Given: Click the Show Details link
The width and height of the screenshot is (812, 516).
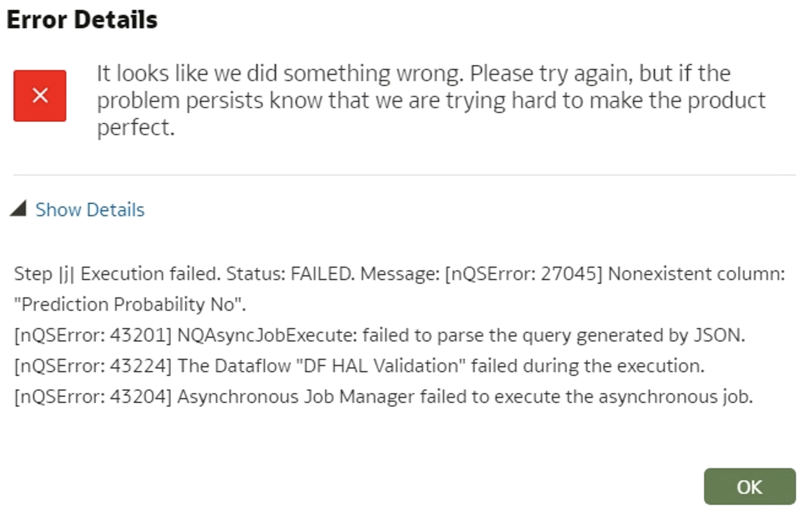Looking at the screenshot, I should pyautogui.click(x=90, y=210).
